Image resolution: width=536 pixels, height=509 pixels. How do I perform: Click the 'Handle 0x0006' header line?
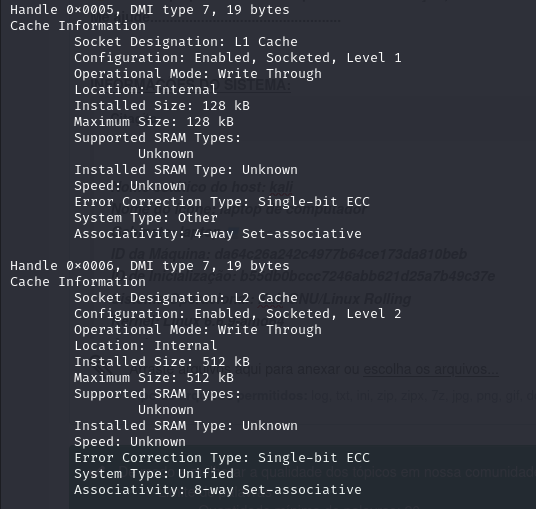pyautogui.click(x=150, y=266)
